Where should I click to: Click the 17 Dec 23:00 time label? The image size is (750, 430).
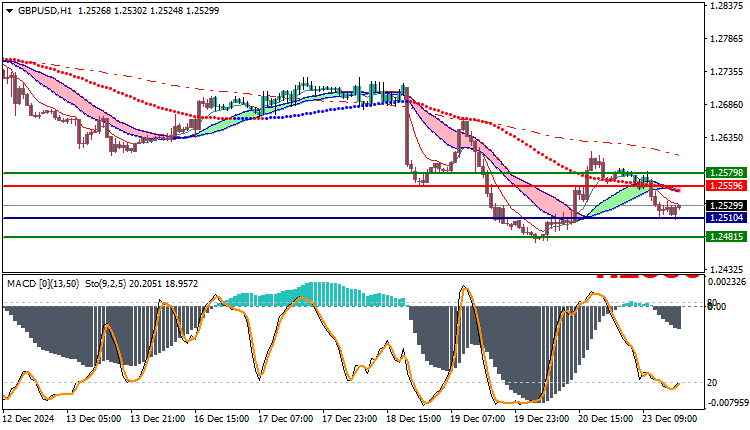click(350, 419)
